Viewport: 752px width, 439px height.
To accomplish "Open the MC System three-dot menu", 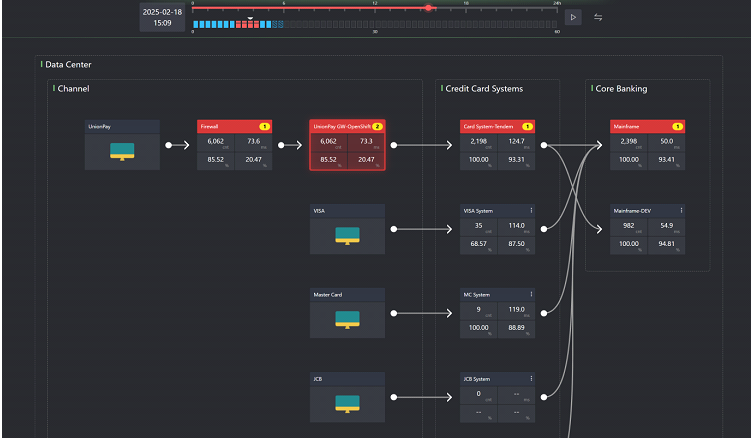I will 530,295.
